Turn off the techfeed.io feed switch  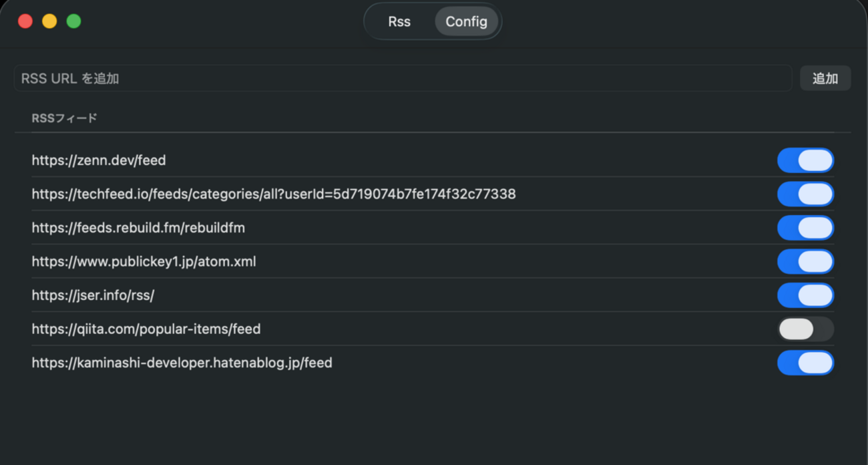(805, 194)
